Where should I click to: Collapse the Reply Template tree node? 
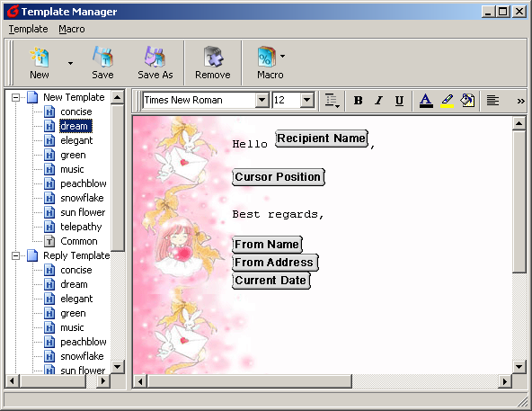15,255
